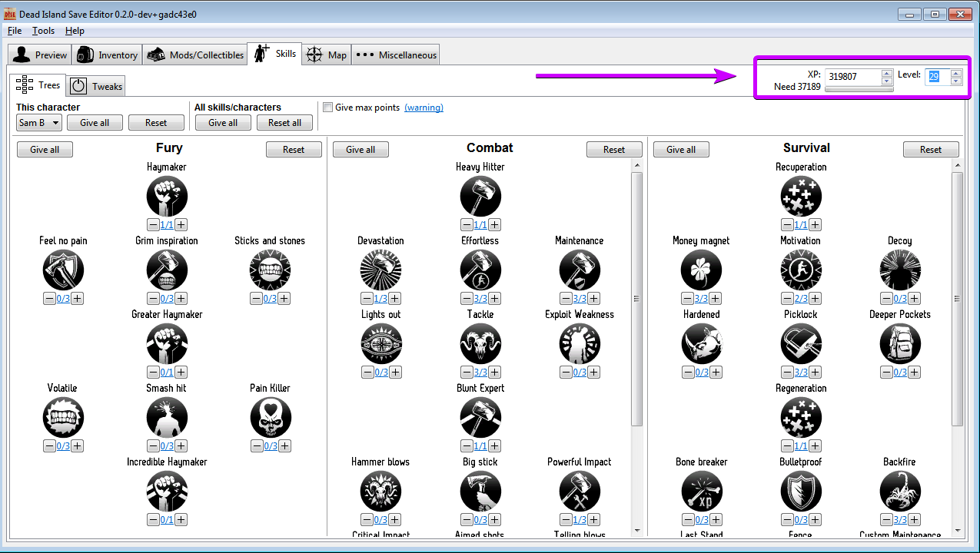Select the Powerful Impact skill icon
This screenshot has height=553, width=980.
[580, 491]
